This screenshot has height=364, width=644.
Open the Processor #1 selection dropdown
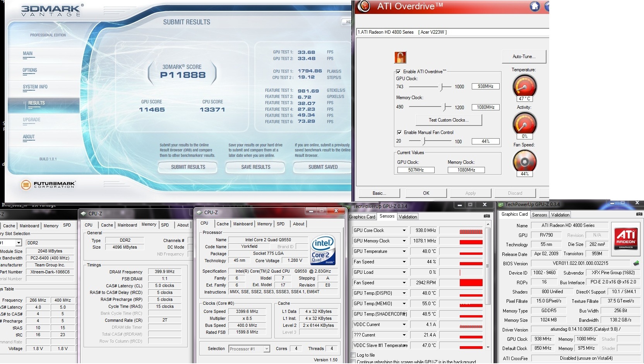pyautogui.click(x=267, y=349)
